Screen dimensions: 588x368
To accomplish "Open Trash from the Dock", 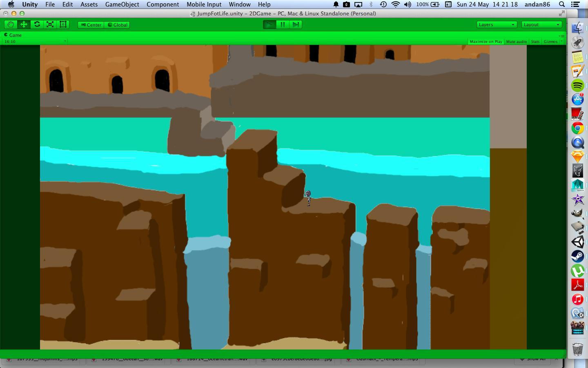I will pyautogui.click(x=577, y=349).
